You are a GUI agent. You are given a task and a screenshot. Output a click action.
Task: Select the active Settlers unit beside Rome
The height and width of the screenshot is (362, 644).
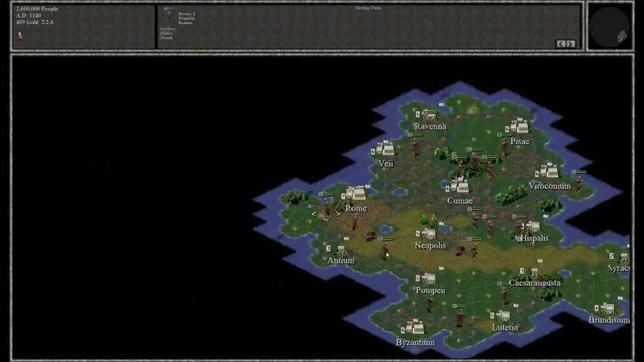point(326,208)
